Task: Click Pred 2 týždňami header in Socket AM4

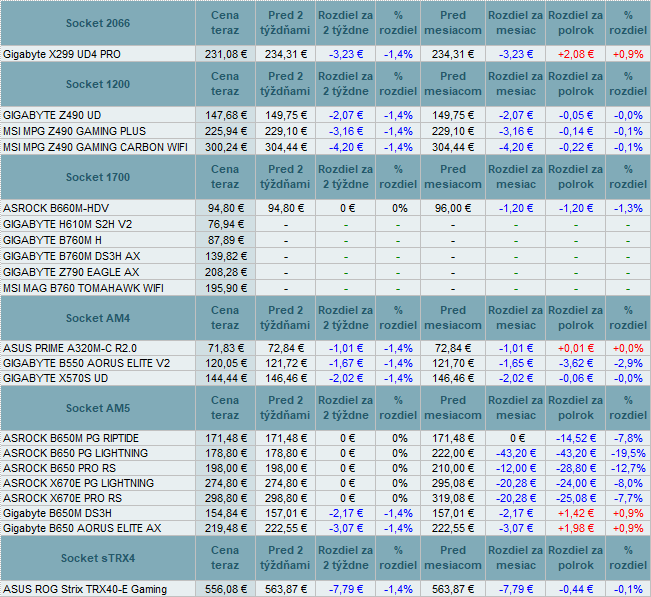Action: [x=285, y=318]
